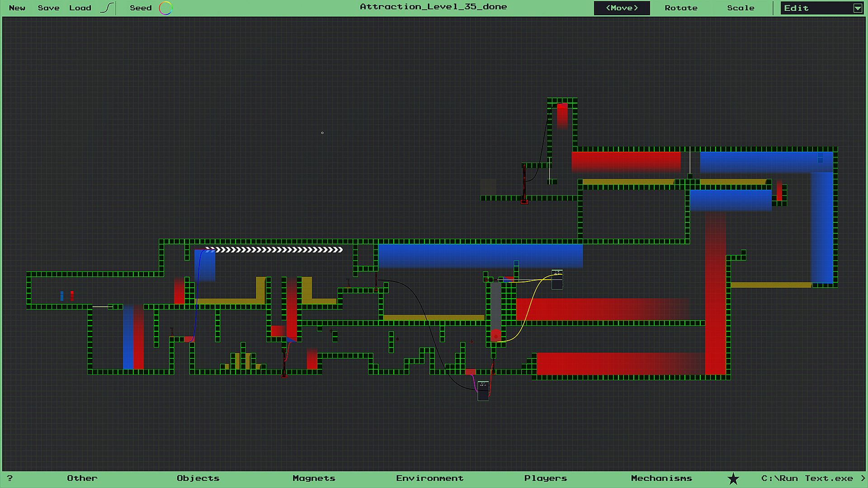Open the Players category tab

545,478
